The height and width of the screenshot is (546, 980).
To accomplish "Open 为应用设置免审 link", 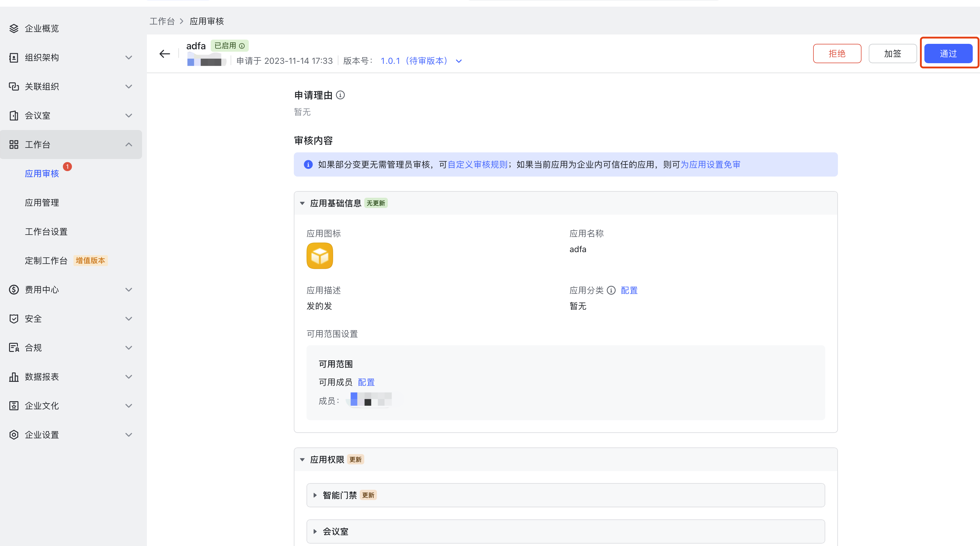I will [x=710, y=164].
